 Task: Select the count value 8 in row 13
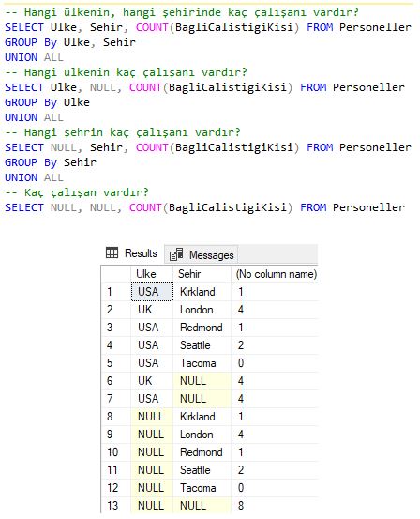(275, 506)
